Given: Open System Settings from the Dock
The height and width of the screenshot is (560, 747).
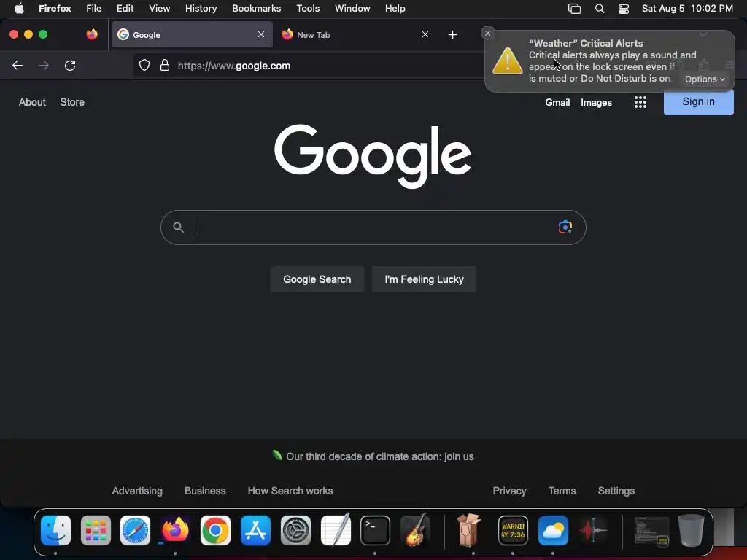Looking at the screenshot, I should point(295,530).
